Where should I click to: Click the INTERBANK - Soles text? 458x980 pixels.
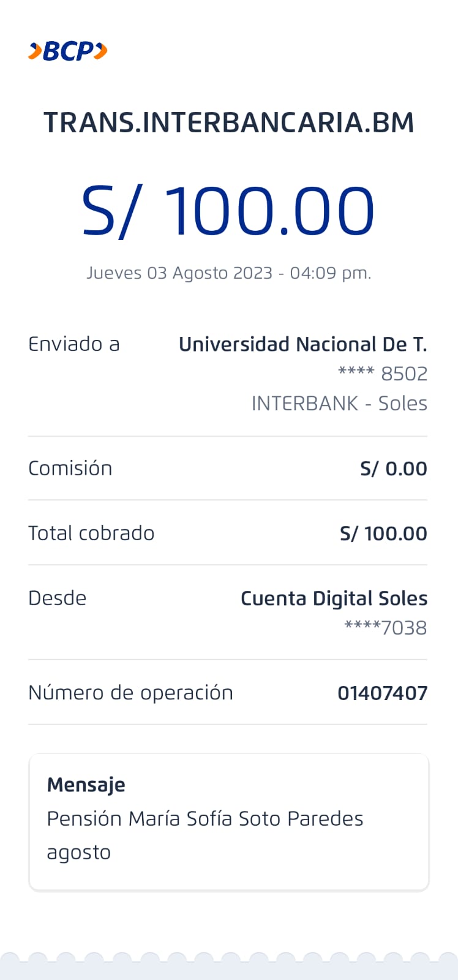pyautogui.click(x=339, y=403)
